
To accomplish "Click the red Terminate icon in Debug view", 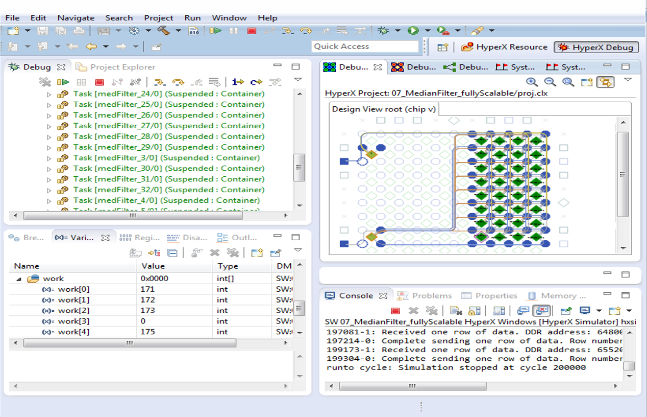I will coord(99,82).
